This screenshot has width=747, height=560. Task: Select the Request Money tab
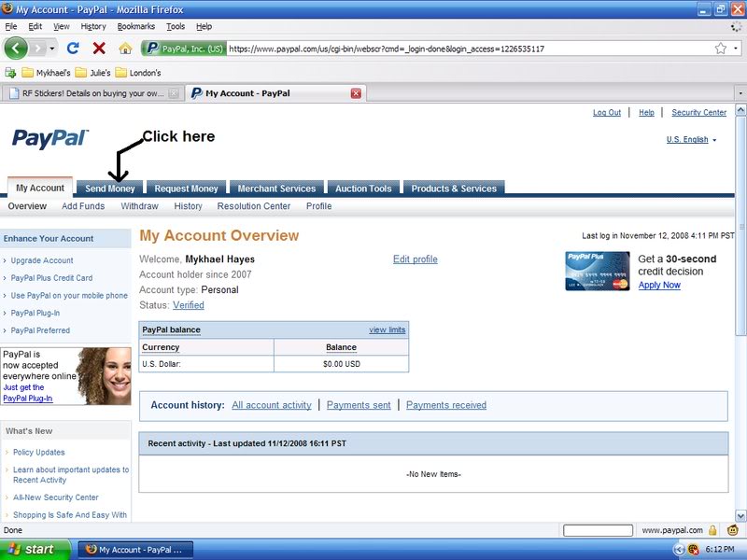tap(186, 189)
